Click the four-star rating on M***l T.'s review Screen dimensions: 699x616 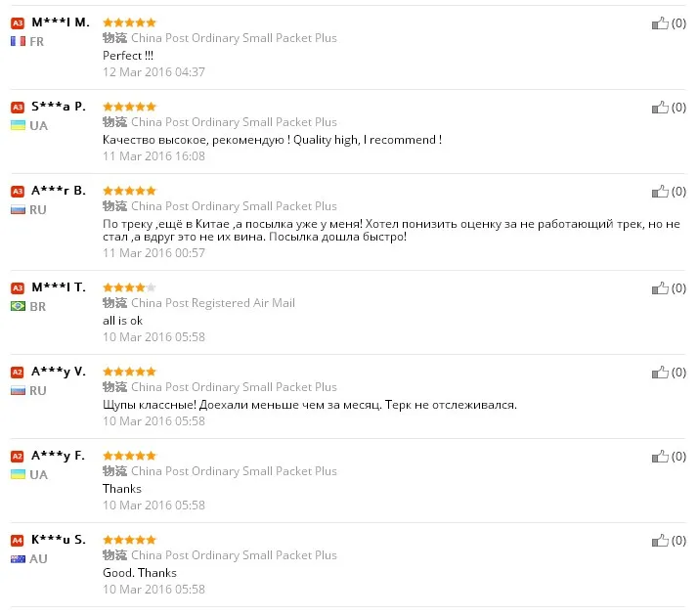[129, 287]
